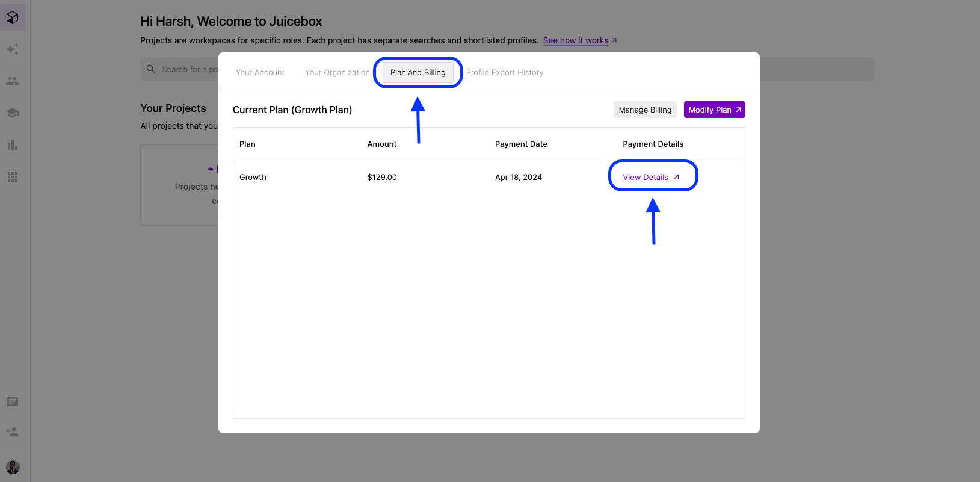The image size is (980, 482).
Task: Click the Manage Billing button
Action: point(645,110)
